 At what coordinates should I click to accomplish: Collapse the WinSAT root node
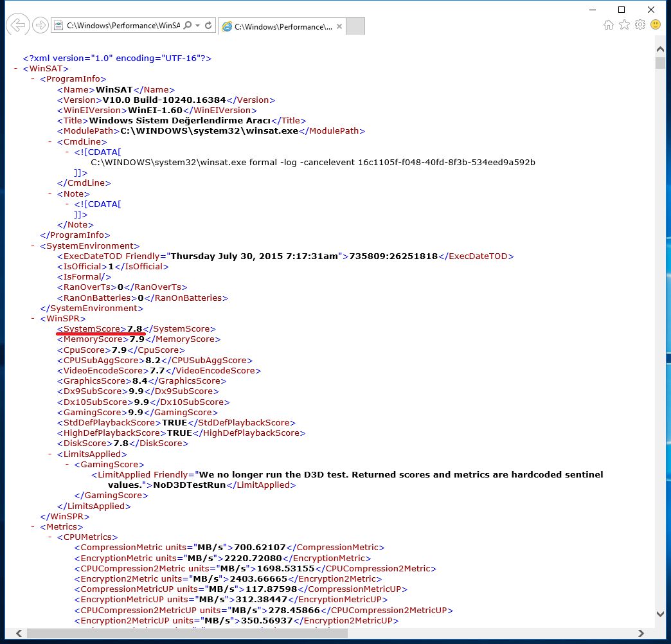coord(15,69)
